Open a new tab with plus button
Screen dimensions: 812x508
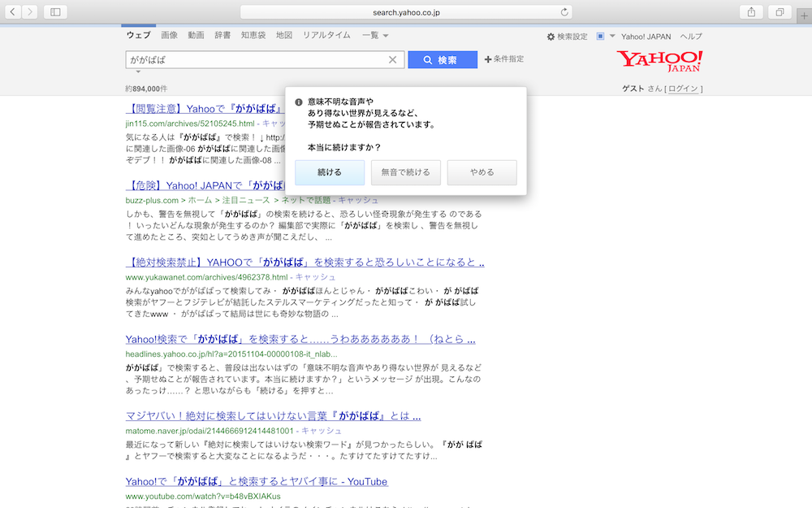click(804, 15)
